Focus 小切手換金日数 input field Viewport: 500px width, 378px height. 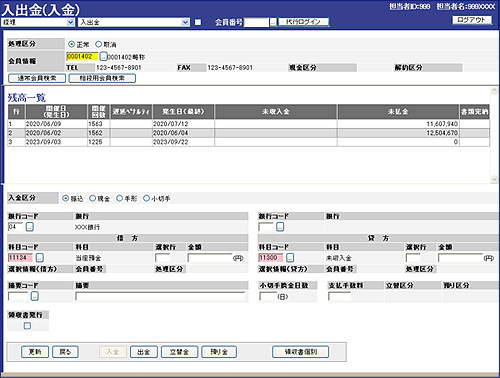[x=268, y=296]
